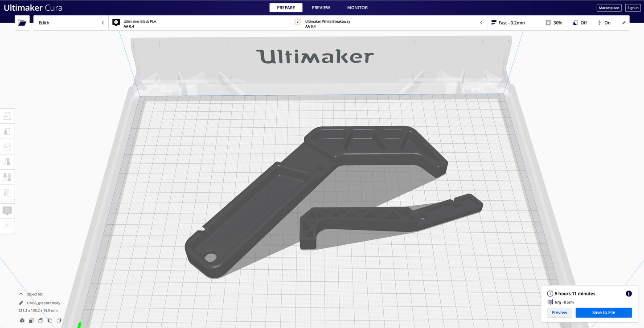This screenshot has width=644, height=328.
Task: Expand the Edith printer selection dropdown
Action: coord(103,22)
